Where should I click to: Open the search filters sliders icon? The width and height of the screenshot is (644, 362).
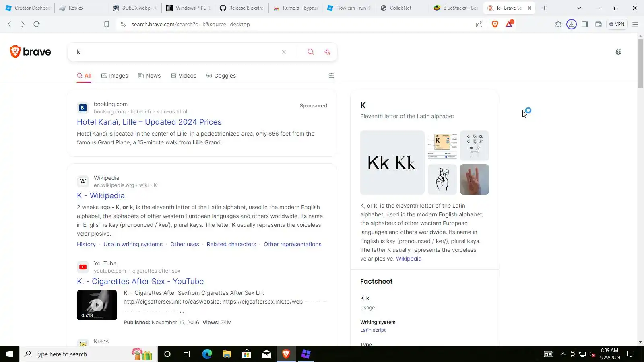click(332, 76)
